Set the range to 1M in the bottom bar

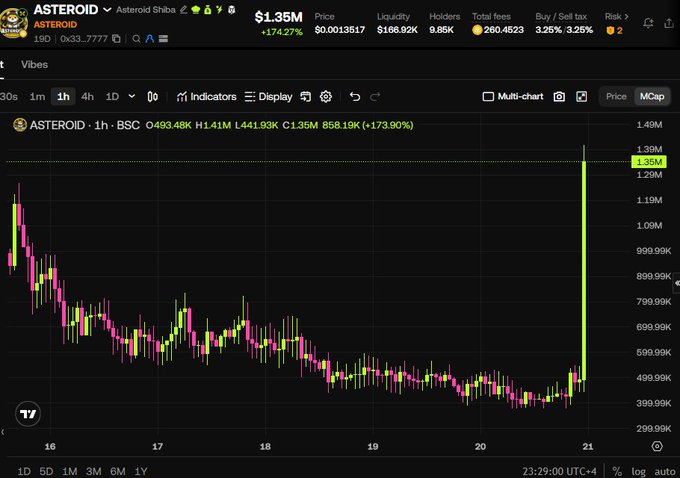point(69,471)
